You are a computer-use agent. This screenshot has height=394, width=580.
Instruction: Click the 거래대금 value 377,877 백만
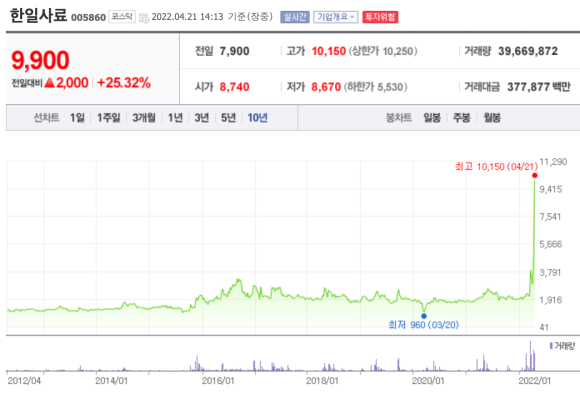click(x=539, y=87)
